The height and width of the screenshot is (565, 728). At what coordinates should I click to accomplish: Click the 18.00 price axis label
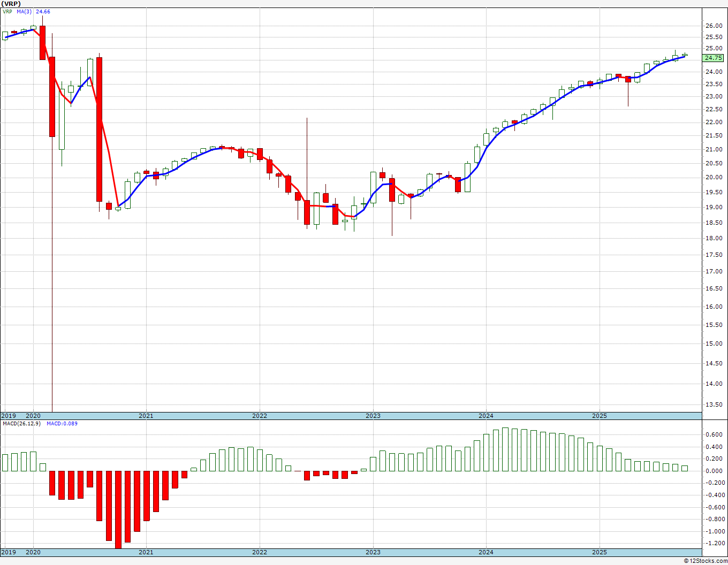click(x=713, y=238)
